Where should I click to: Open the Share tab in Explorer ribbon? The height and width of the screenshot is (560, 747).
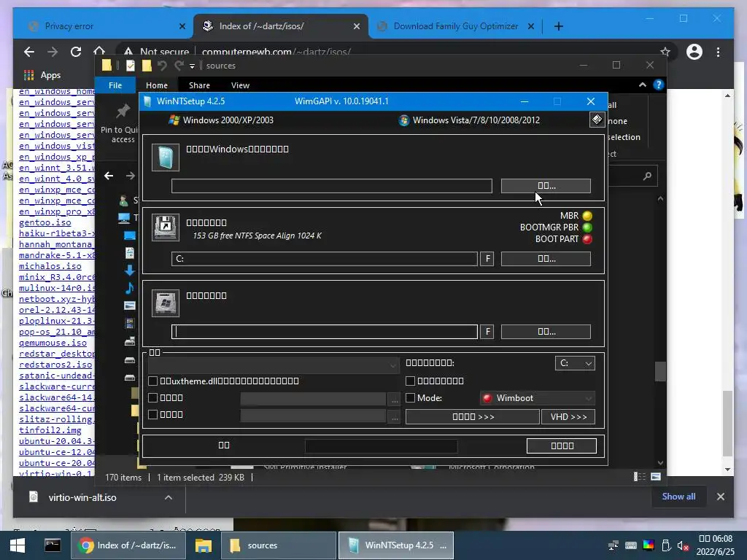tap(199, 85)
